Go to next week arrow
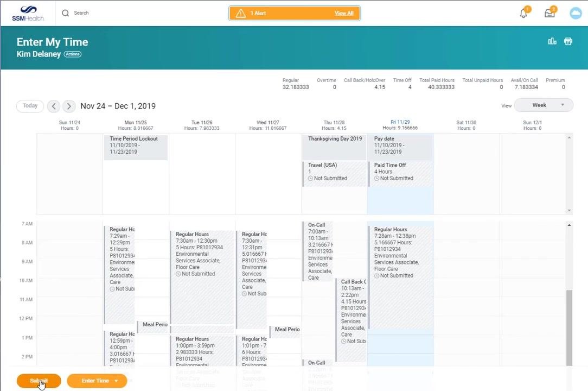The height and width of the screenshot is (391, 588). (69, 106)
